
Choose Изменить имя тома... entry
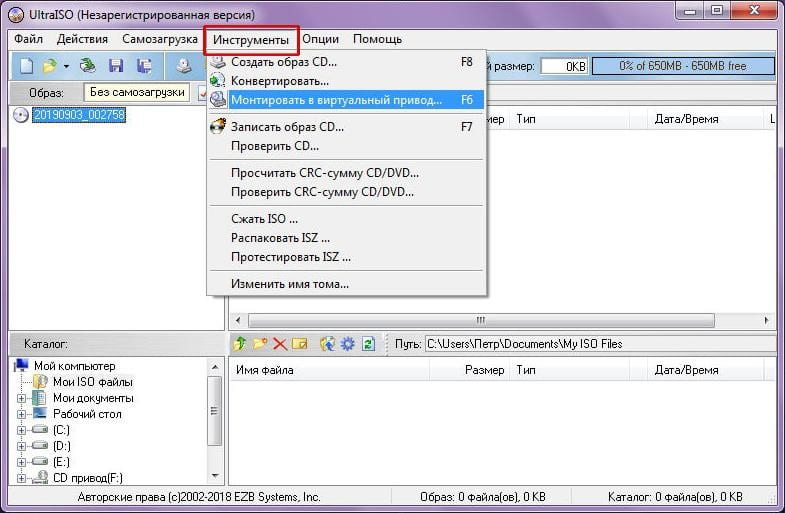coord(346,284)
